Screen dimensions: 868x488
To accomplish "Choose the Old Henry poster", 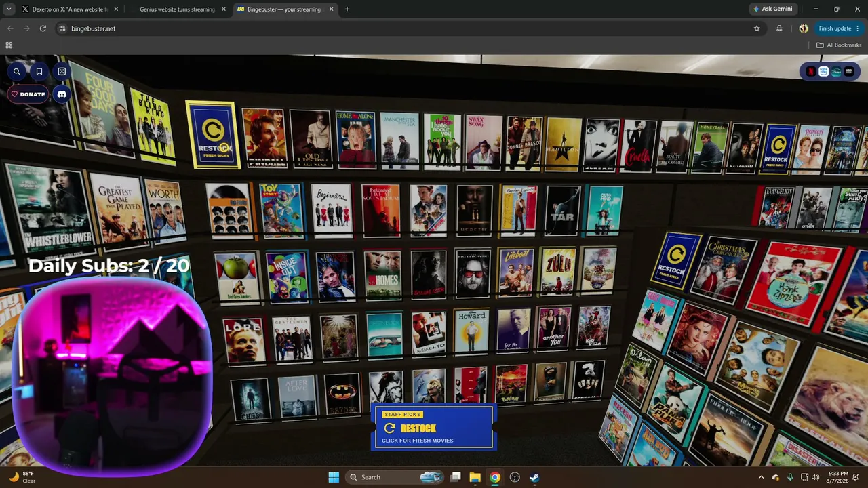I will pyautogui.click(x=310, y=138).
